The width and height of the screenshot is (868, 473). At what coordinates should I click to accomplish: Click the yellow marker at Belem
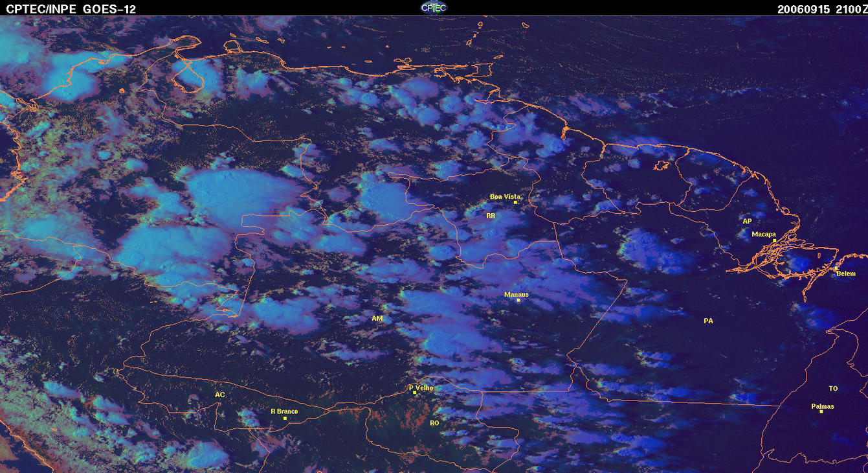(x=836, y=268)
